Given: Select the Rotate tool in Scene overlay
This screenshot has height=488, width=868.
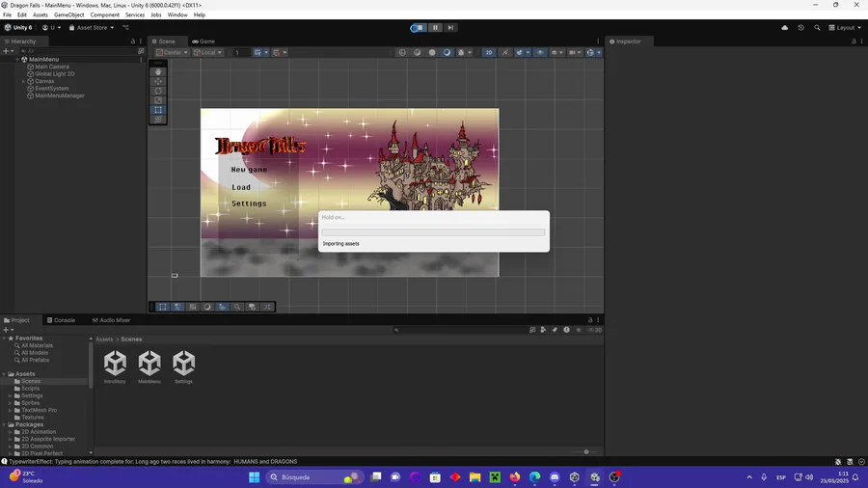Looking at the screenshot, I should (x=158, y=91).
